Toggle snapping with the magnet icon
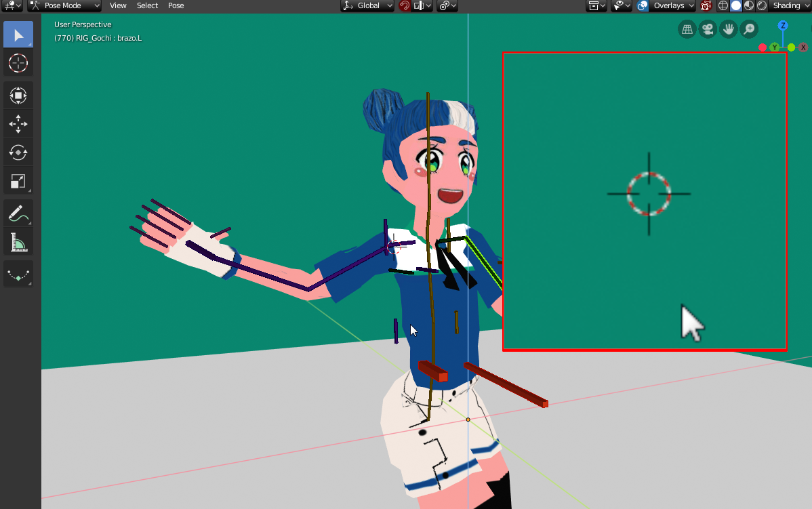 tap(405, 5)
